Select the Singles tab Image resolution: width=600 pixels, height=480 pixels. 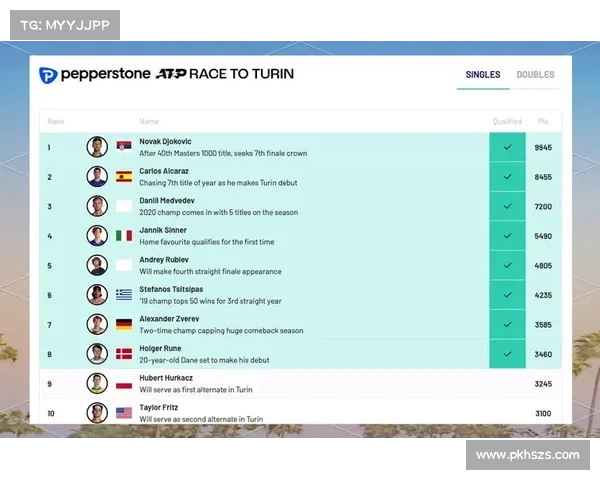point(483,75)
